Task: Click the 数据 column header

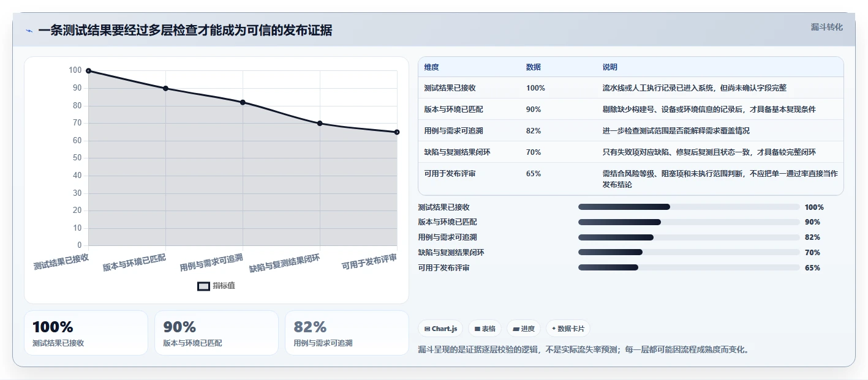Action: pyautogui.click(x=534, y=67)
